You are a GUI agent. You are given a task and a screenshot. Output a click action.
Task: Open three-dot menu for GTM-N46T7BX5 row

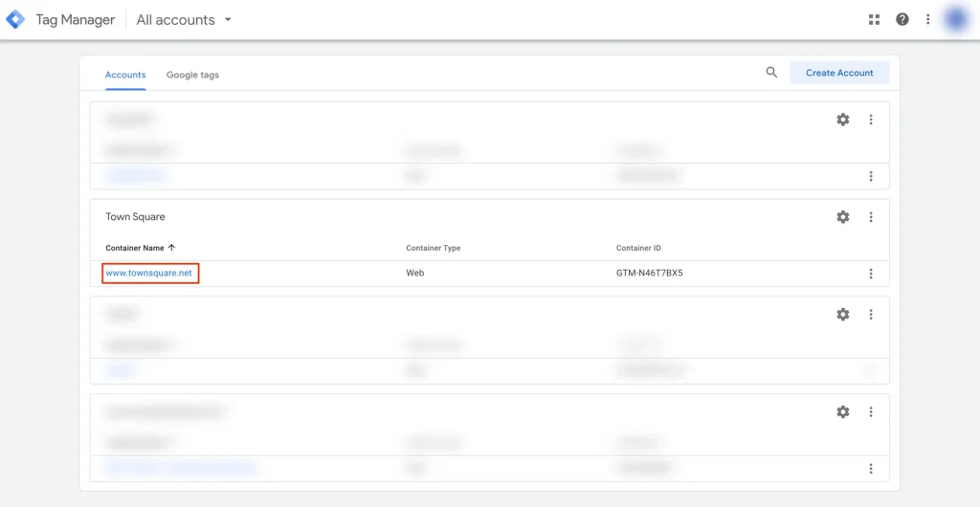tap(871, 274)
